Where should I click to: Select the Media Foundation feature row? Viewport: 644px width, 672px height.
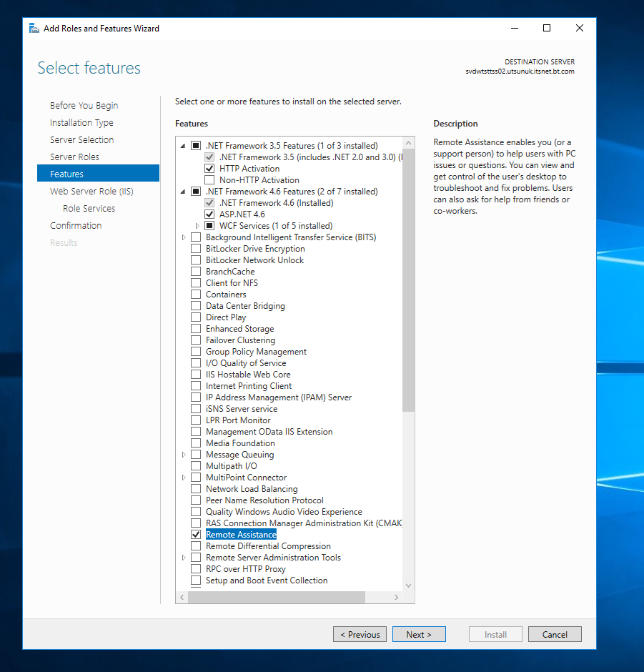240,443
